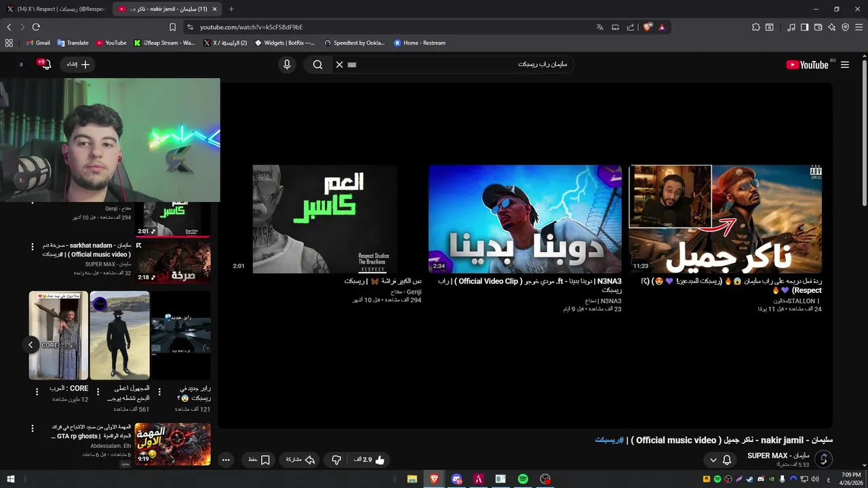Screen dimensions: 868x488
Task: Open the Windows Start menu
Action: (x=10, y=479)
